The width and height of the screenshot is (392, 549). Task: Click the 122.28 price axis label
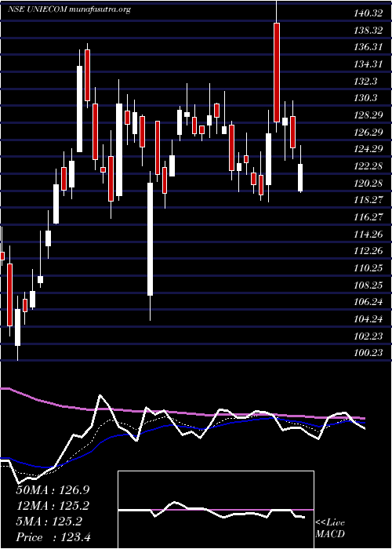point(368,166)
